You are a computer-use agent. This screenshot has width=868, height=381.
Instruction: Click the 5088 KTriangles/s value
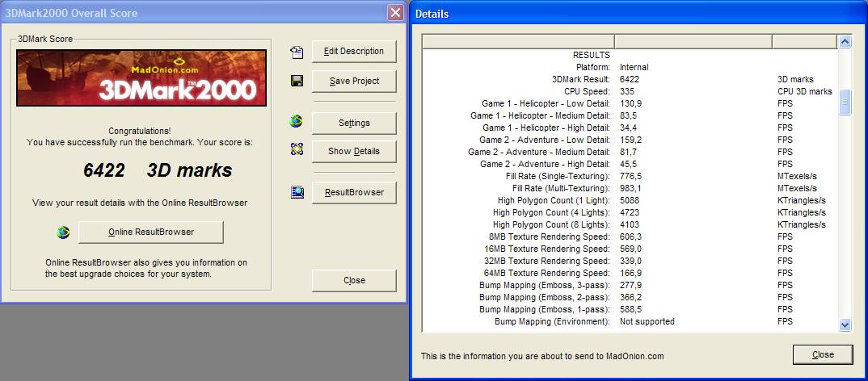(630, 201)
